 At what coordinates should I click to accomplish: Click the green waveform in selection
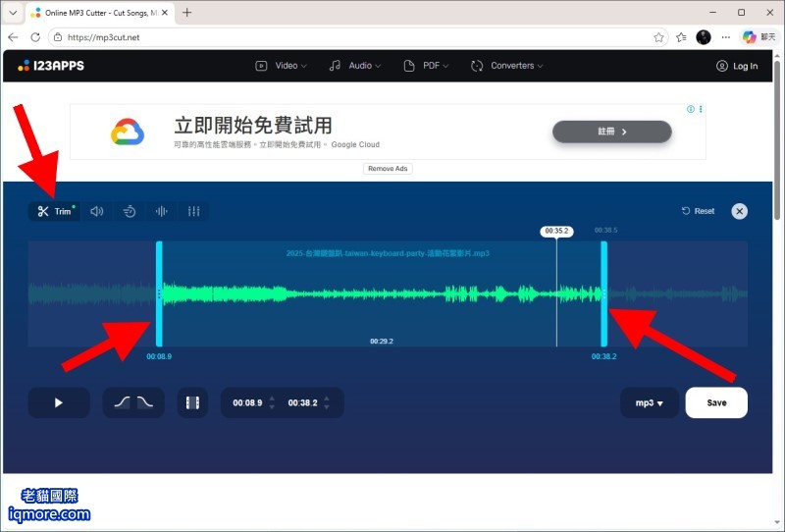[381, 294]
